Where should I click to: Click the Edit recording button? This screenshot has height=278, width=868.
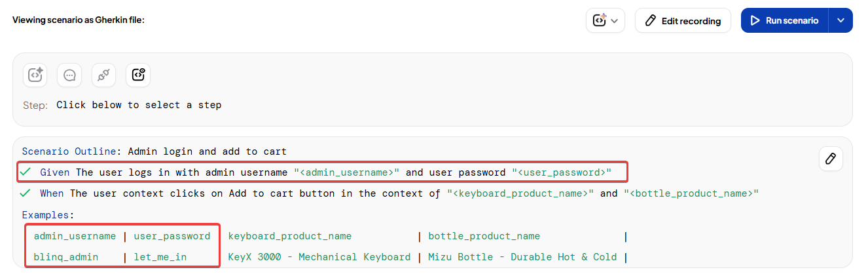(683, 20)
